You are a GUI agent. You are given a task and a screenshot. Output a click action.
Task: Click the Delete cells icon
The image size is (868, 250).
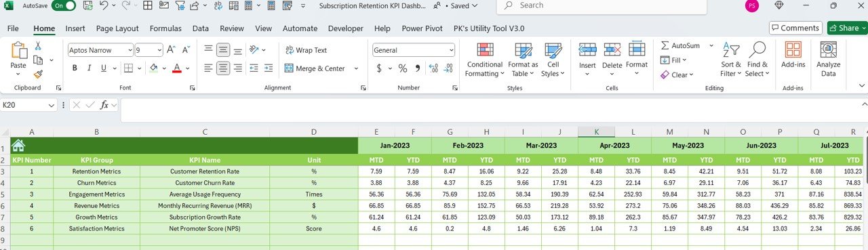coord(612,50)
